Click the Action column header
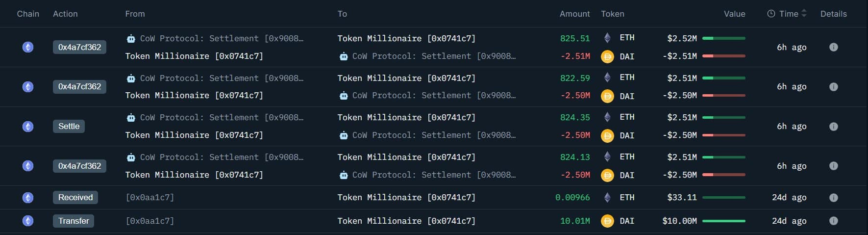 [65, 14]
